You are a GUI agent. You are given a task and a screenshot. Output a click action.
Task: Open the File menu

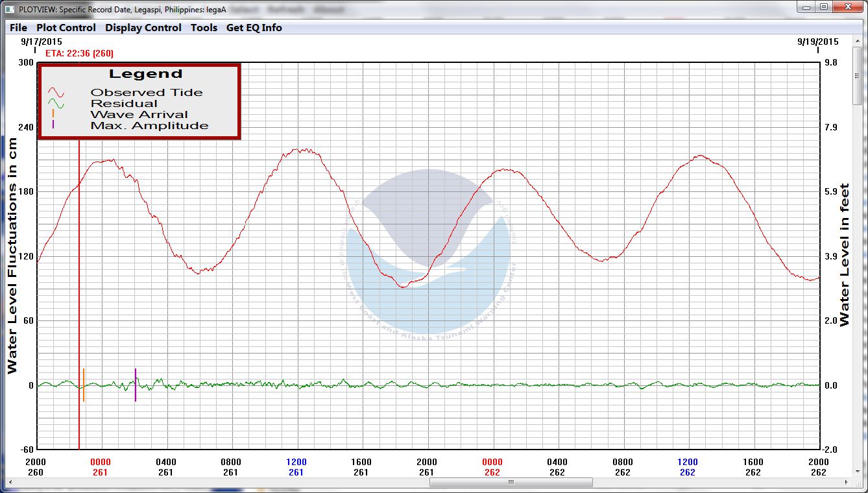pos(18,27)
